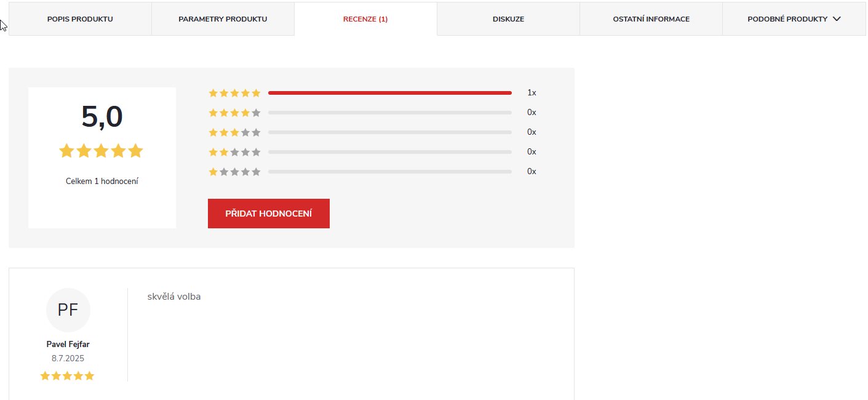Click the star rating in Pavel Fejfar's review
The image size is (868, 400).
tap(68, 375)
